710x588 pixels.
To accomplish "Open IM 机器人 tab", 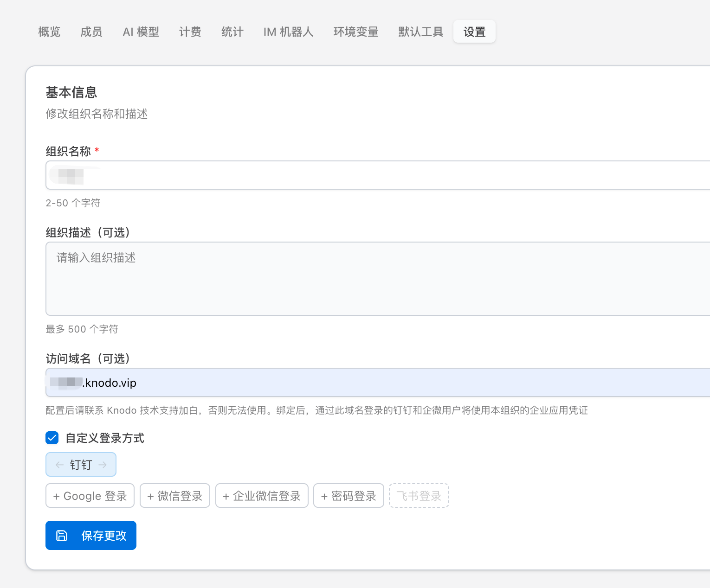I will [x=288, y=32].
